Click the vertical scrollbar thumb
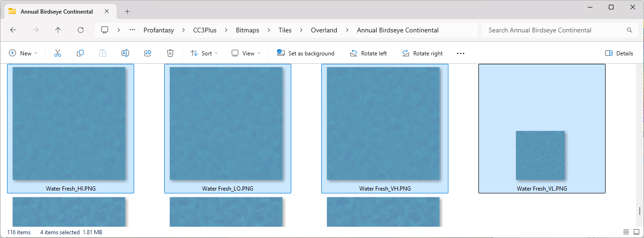The width and height of the screenshot is (644, 238). click(640, 211)
